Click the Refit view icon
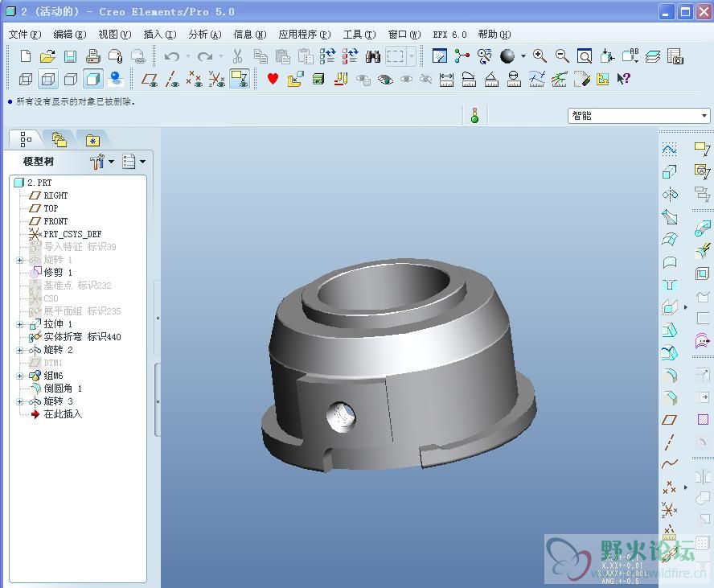Viewport: 714px width, 588px height. (585, 56)
